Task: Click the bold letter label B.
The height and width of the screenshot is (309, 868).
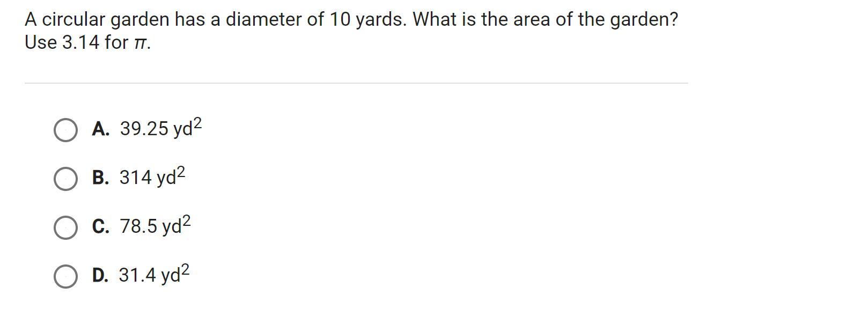Action: (100, 178)
